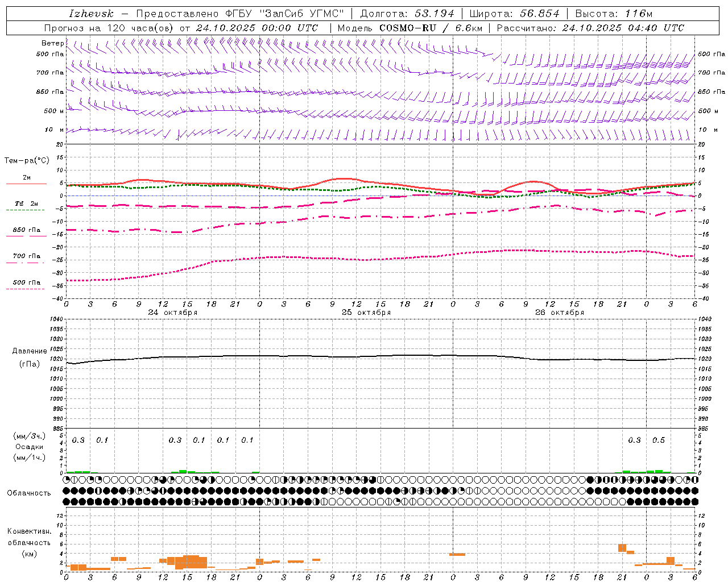Viewport: 728px width, 582px height.
Task: Click the 20 value on right temperature axis
Action: (x=702, y=145)
